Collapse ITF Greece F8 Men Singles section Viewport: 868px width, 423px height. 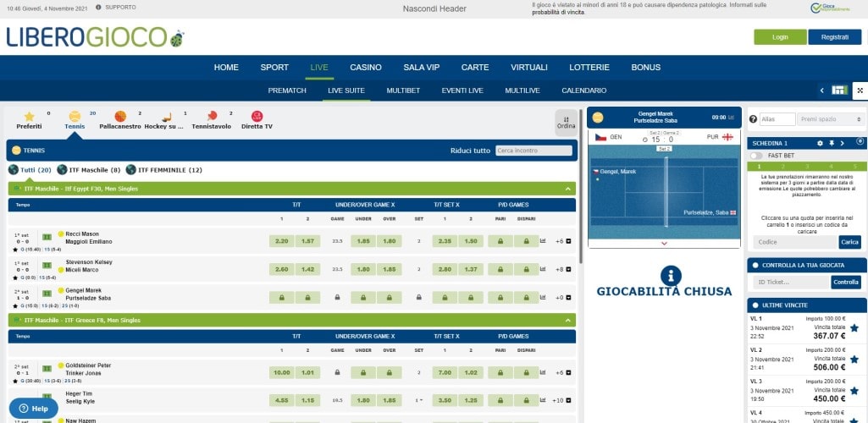pyautogui.click(x=567, y=321)
